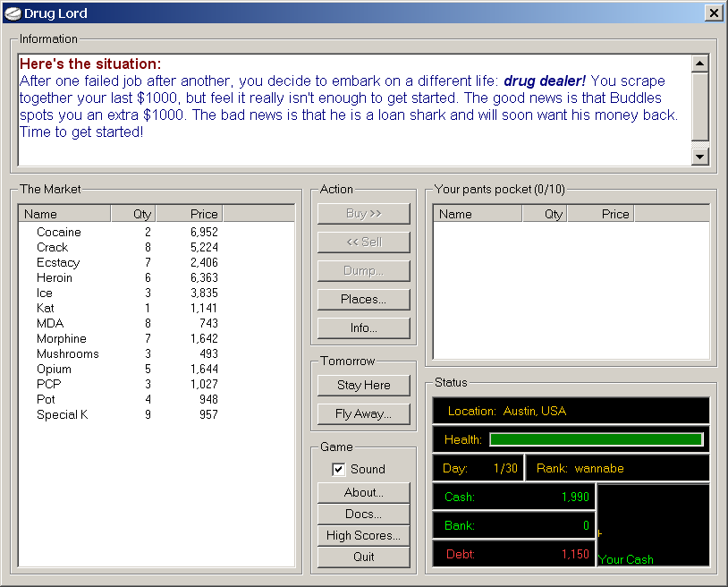728x587 pixels.
Task: Click the Fly Away button
Action: [363, 413]
